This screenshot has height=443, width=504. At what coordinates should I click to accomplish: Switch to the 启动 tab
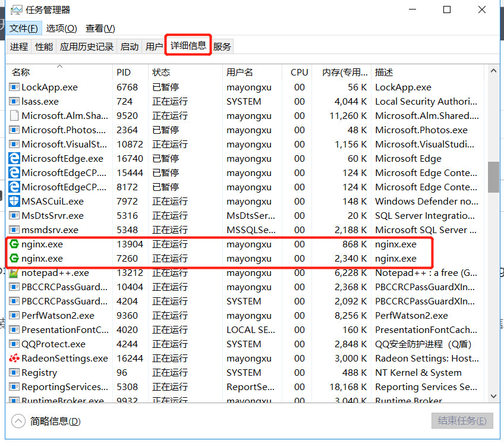(129, 46)
